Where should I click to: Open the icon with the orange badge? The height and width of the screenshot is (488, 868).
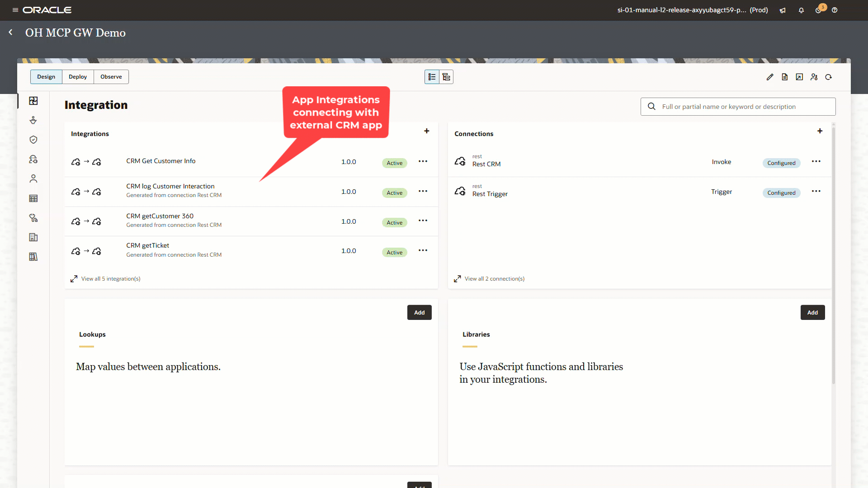click(x=820, y=9)
